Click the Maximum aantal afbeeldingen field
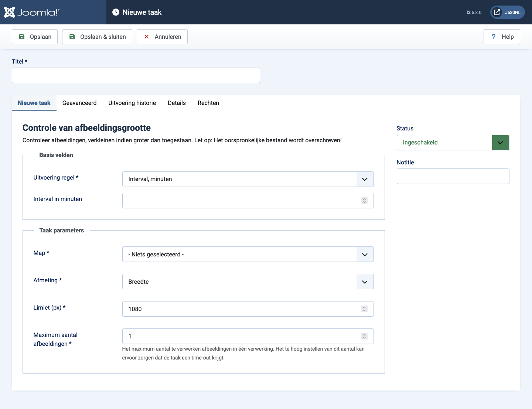The width and height of the screenshot is (532, 409). [x=248, y=336]
